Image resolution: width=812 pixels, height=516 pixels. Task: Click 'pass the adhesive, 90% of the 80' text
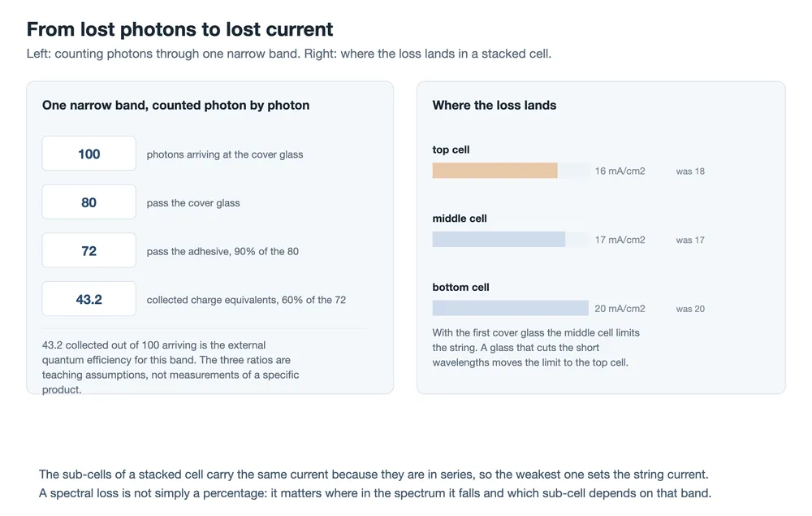222,251
